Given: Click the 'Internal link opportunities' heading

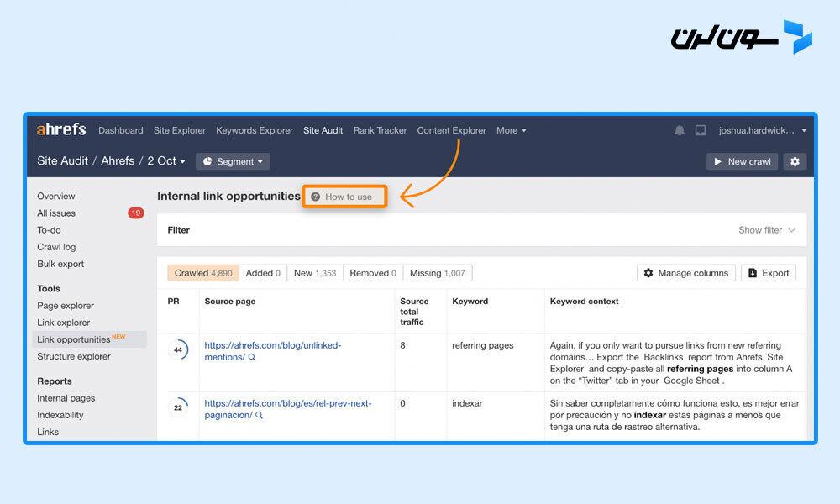Looking at the screenshot, I should 228,196.
